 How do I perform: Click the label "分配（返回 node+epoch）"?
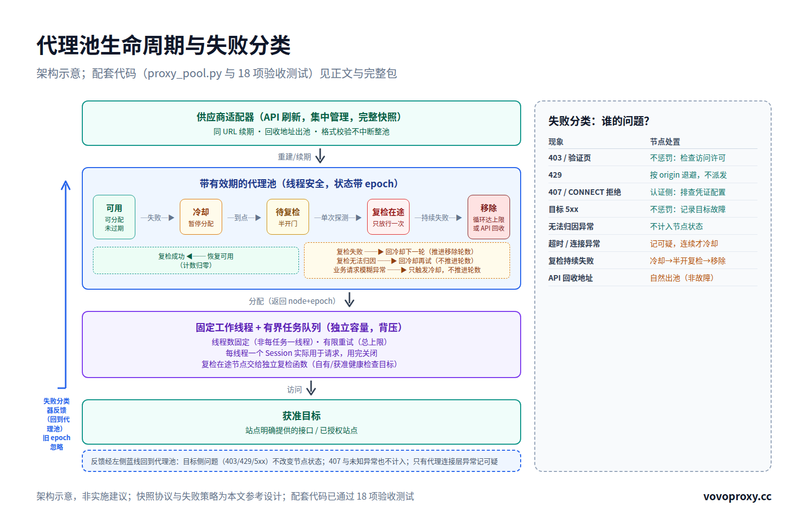click(x=292, y=301)
